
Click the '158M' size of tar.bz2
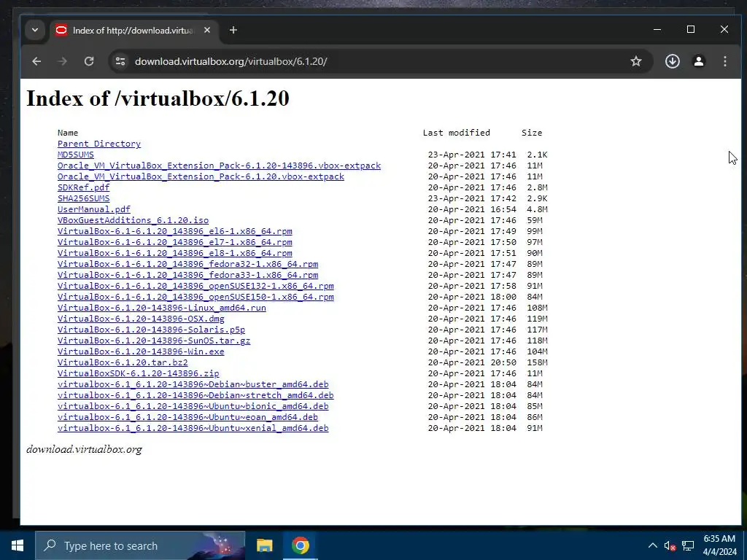click(x=537, y=363)
